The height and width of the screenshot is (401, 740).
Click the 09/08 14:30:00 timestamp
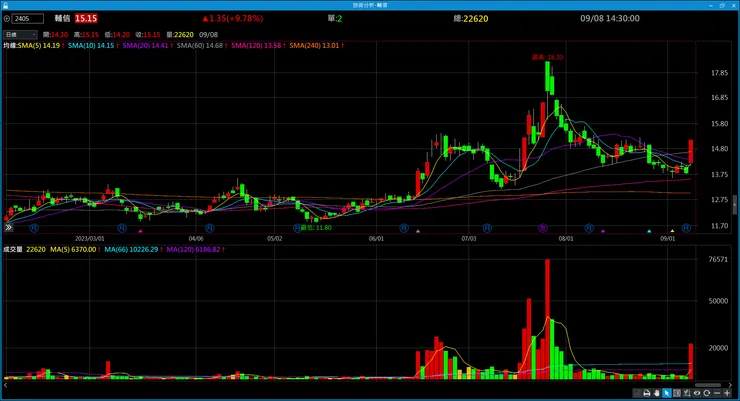610,18
